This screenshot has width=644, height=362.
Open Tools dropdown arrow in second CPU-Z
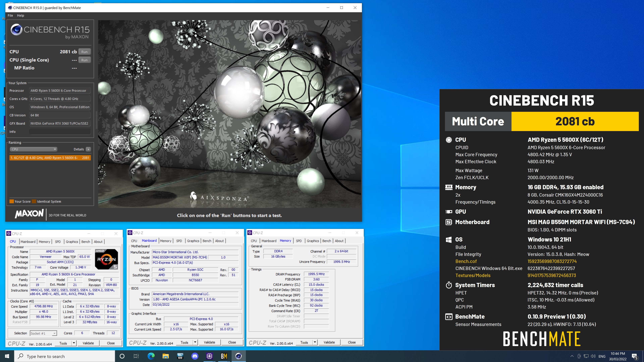(x=195, y=342)
